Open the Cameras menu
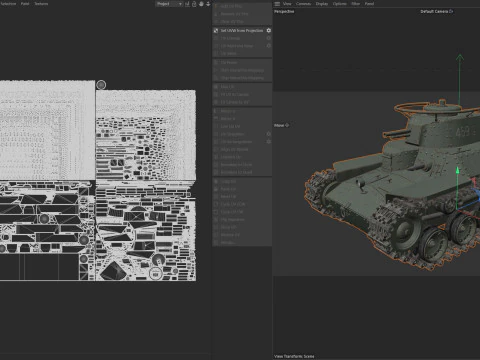The width and height of the screenshot is (480, 360). point(303,4)
